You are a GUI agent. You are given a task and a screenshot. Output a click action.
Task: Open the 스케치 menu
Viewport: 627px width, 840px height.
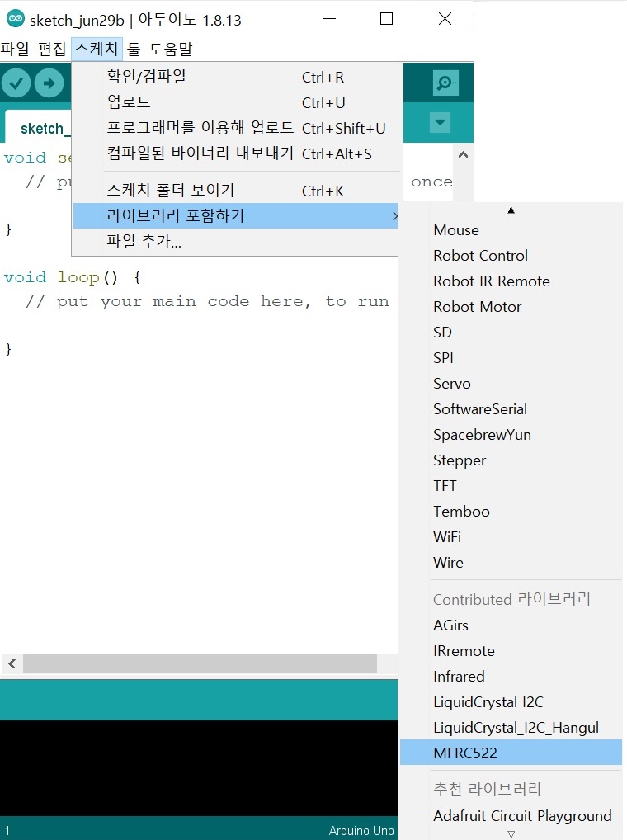tap(97, 50)
